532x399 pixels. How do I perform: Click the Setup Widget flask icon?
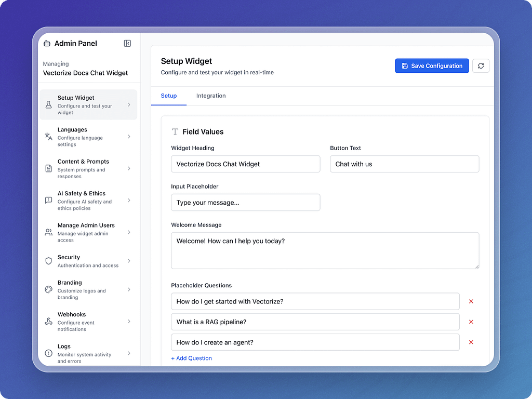point(48,105)
